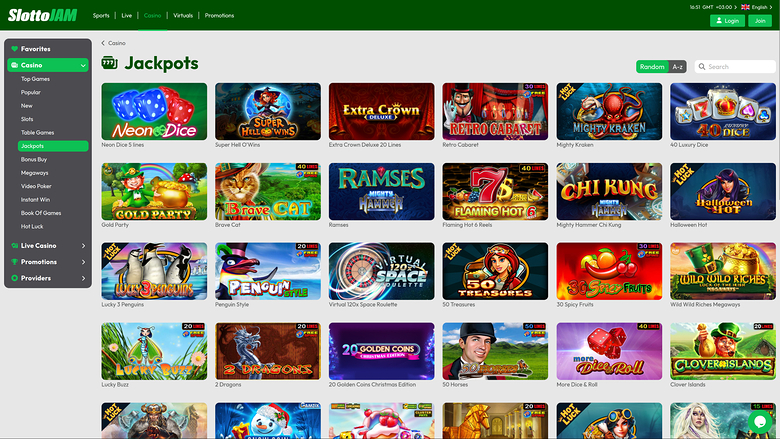
Task: Open the 30 Spicy Fruits game
Action: (609, 271)
